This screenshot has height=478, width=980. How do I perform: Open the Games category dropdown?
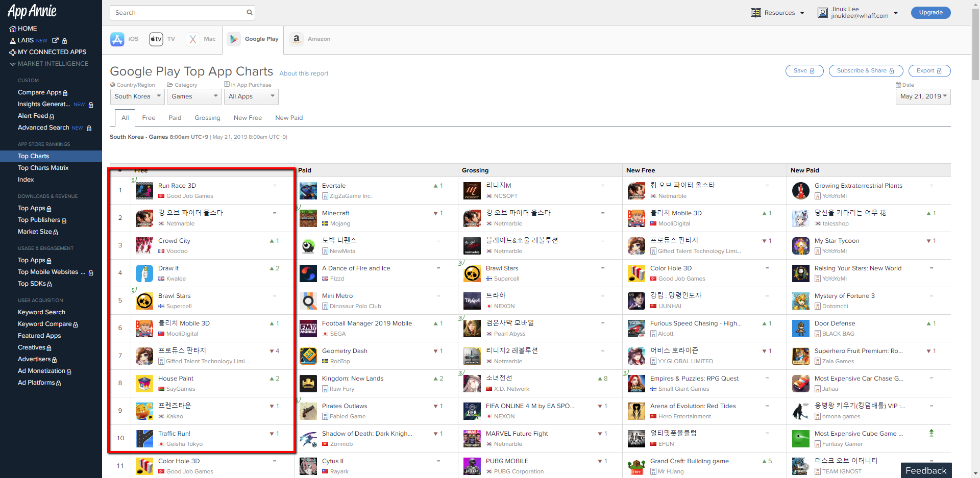(x=194, y=96)
